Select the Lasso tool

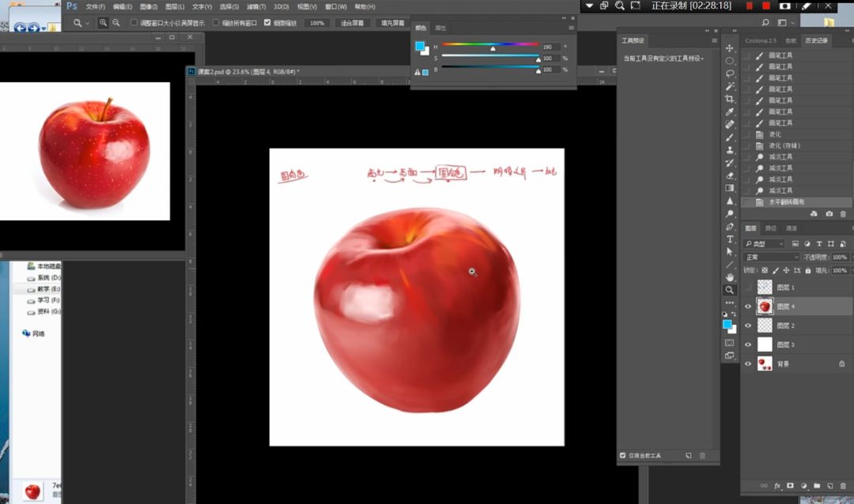click(x=730, y=73)
